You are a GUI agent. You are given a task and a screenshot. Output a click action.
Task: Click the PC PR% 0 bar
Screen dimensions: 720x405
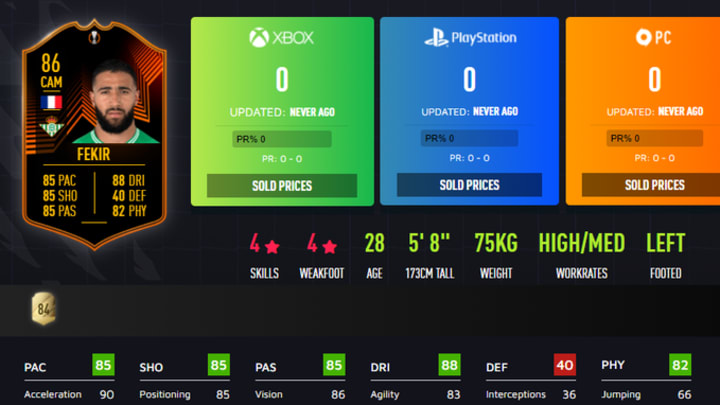click(x=654, y=138)
